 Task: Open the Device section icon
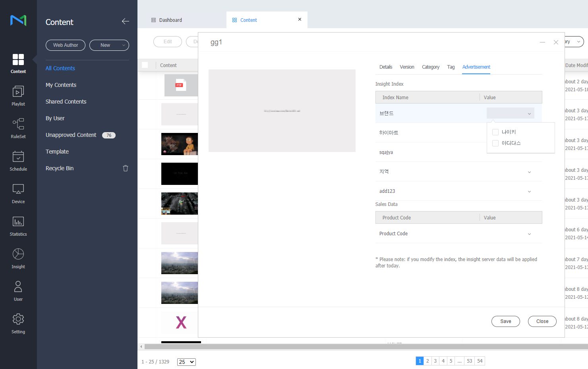pos(18,193)
